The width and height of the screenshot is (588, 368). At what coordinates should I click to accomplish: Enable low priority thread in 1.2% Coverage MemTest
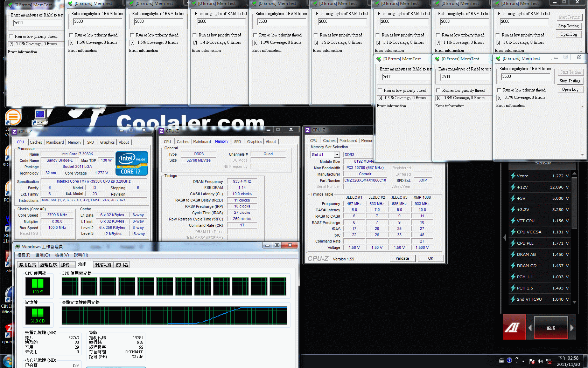pos(315,35)
